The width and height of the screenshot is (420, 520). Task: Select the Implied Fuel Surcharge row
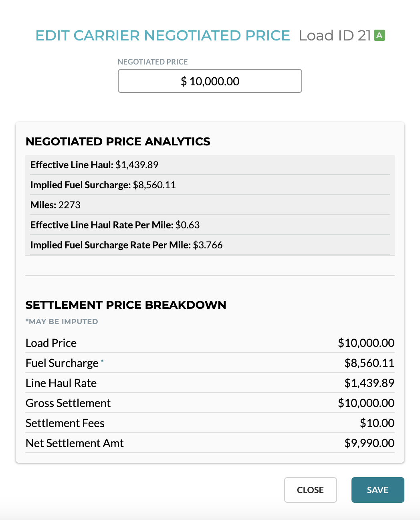point(210,185)
